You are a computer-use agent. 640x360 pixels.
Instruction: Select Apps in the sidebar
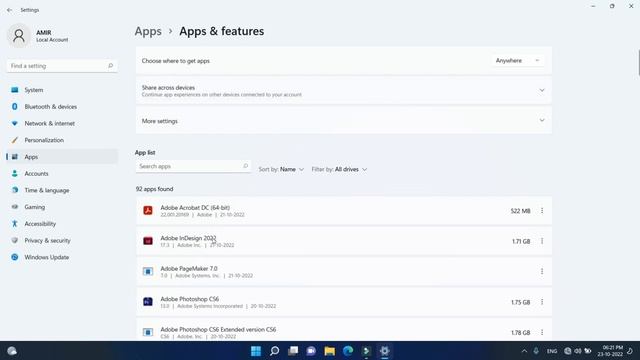click(x=62, y=157)
